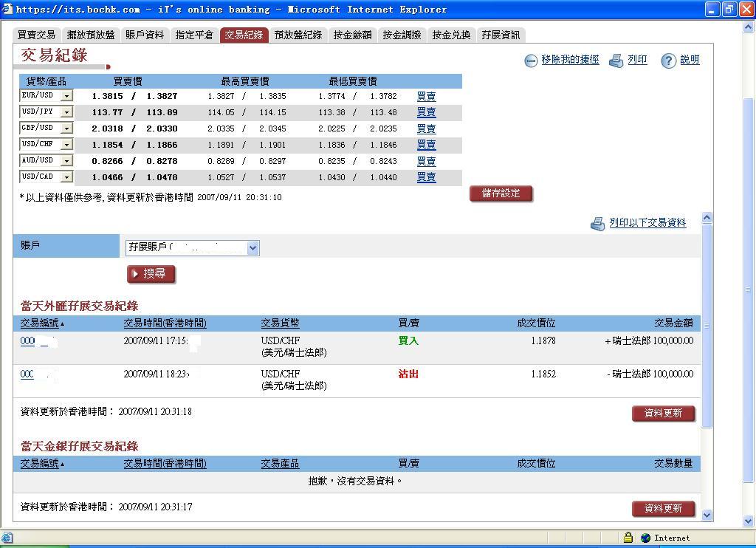Open the GBP/USD currency dropdown
The width and height of the screenshot is (756, 548).
click(67, 129)
